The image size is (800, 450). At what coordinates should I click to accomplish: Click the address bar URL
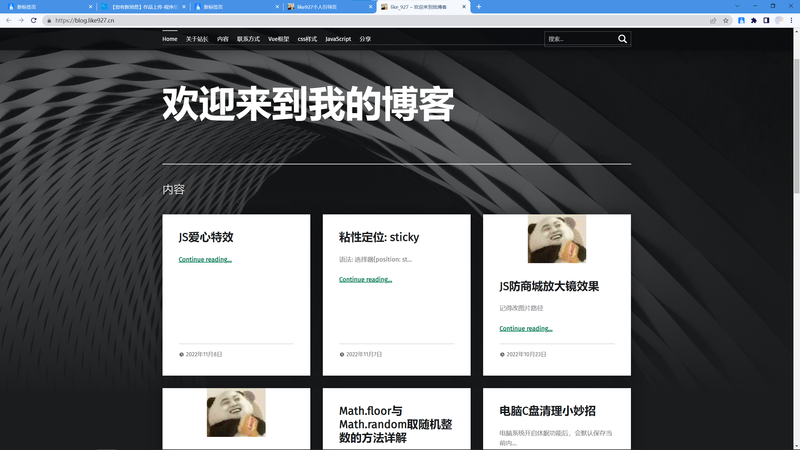[85, 20]
